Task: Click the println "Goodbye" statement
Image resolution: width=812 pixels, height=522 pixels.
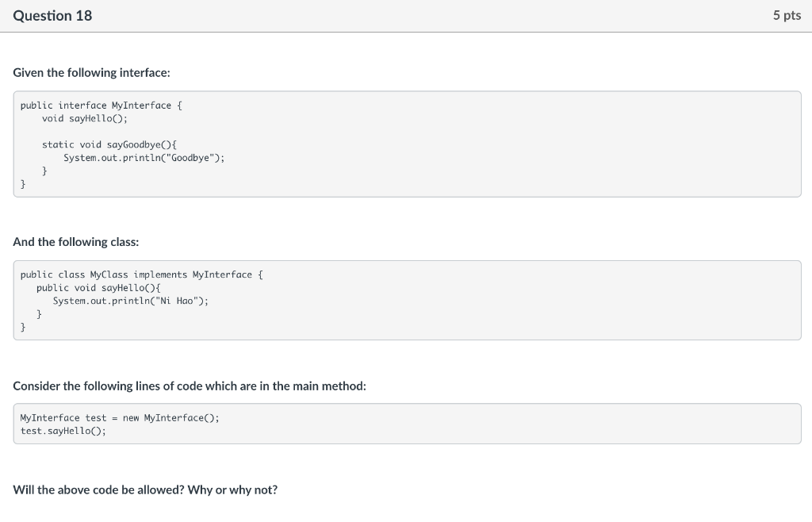Action: 144,157
